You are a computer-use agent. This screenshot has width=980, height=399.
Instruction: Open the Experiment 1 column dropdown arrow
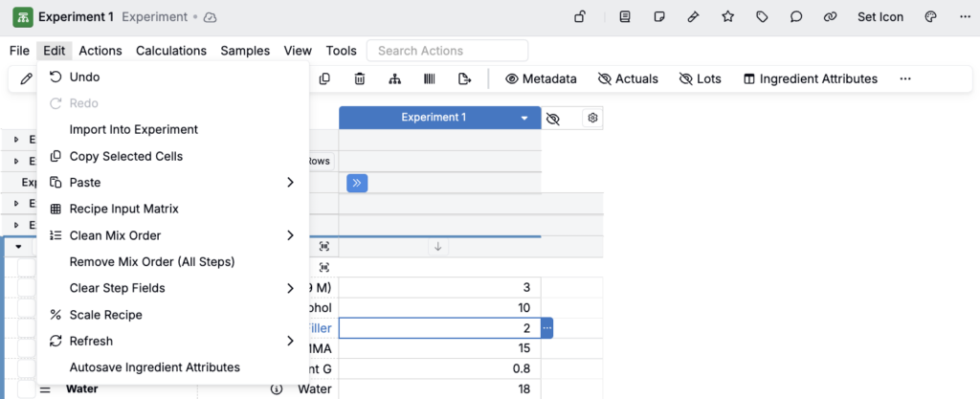point(524,119)
